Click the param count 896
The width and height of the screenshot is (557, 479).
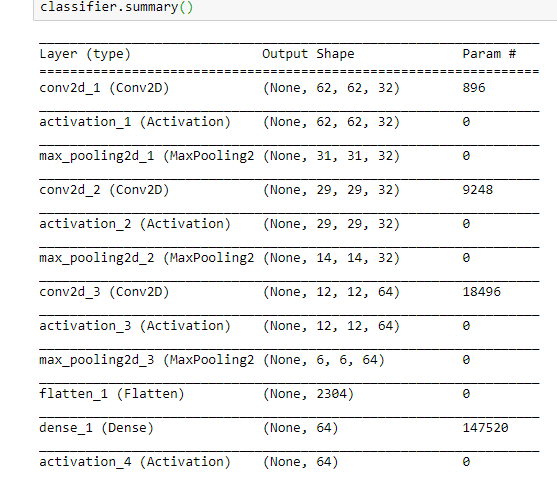pos(474,88)
